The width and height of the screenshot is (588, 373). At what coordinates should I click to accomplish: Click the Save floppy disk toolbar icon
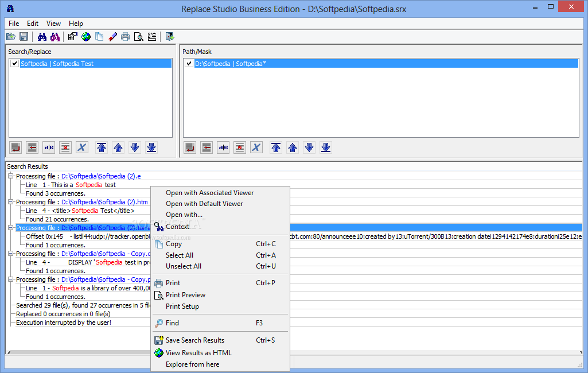[24, 37]
